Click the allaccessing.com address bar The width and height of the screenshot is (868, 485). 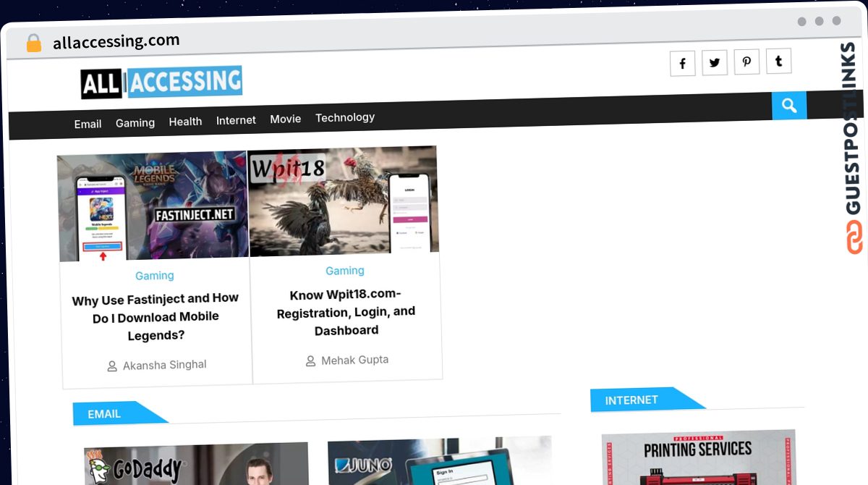pos(116,41)
